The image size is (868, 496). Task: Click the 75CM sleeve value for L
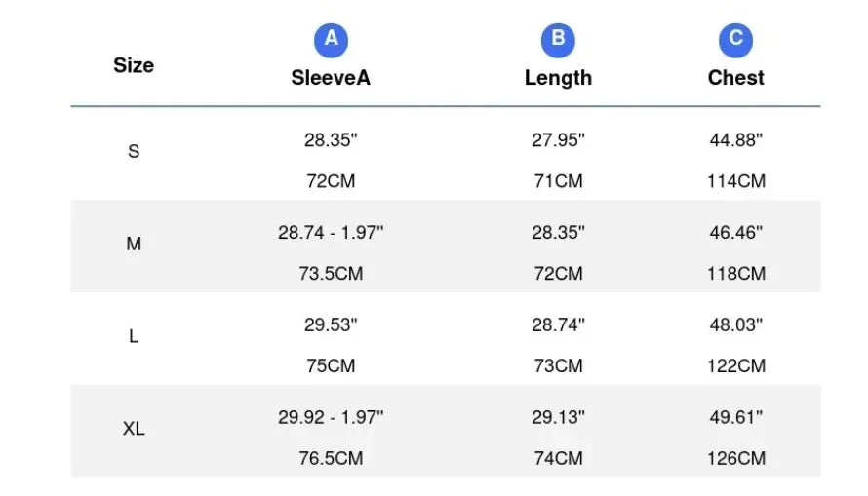tap(331, 366)
